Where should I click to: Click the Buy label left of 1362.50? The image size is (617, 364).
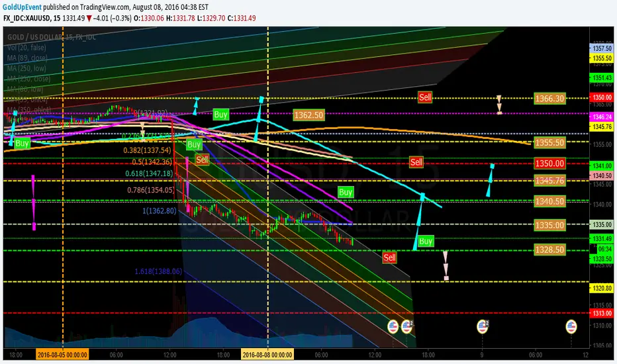click(x=220, y=114)
